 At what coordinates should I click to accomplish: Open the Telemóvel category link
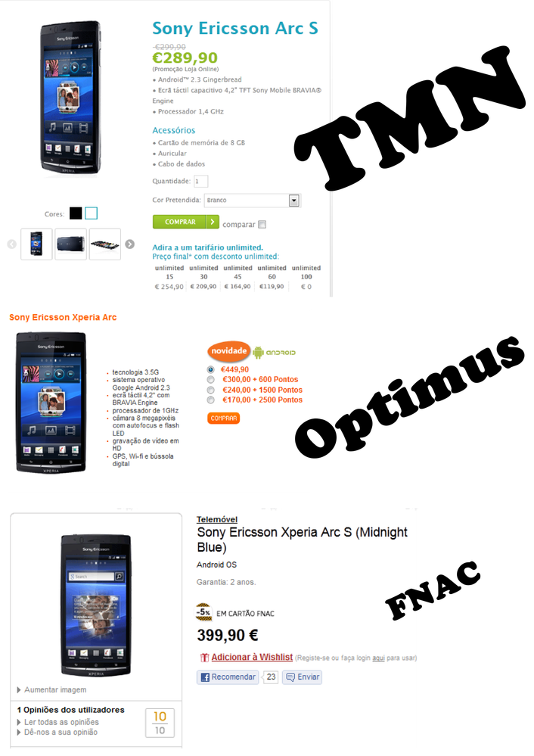coord(217,519)
